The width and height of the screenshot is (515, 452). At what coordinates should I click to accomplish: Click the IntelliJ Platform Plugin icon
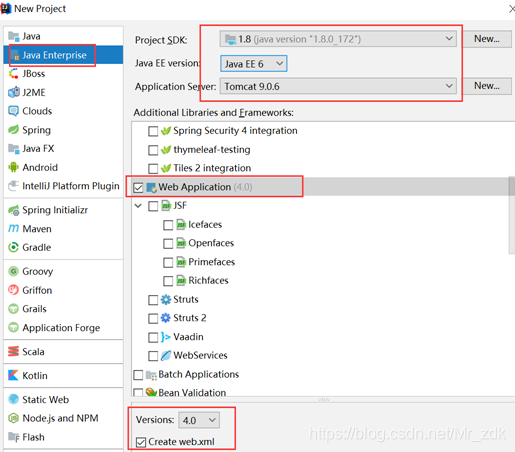(x=14, y=186)
